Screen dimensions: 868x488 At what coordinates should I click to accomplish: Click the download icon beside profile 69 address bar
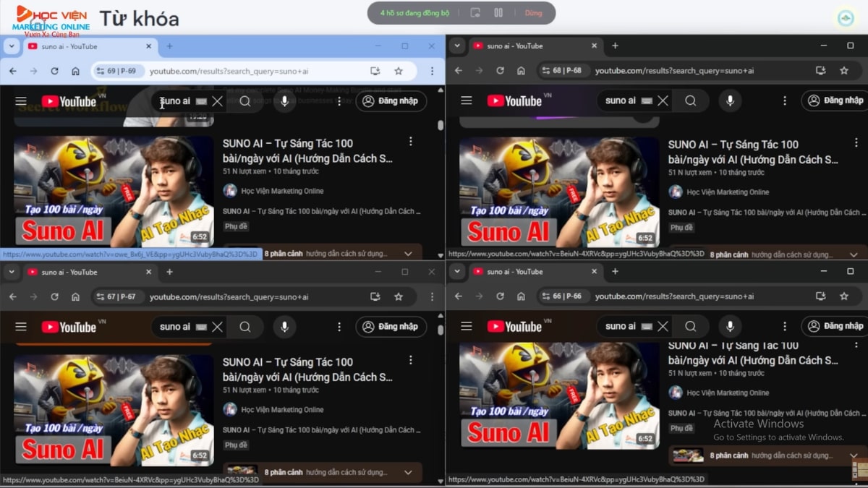pyautogui.click(x=375, y=70)
